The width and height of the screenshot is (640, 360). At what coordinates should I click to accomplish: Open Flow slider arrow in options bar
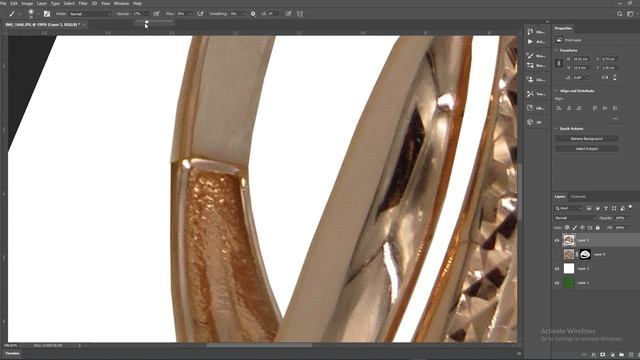[191, 14]
